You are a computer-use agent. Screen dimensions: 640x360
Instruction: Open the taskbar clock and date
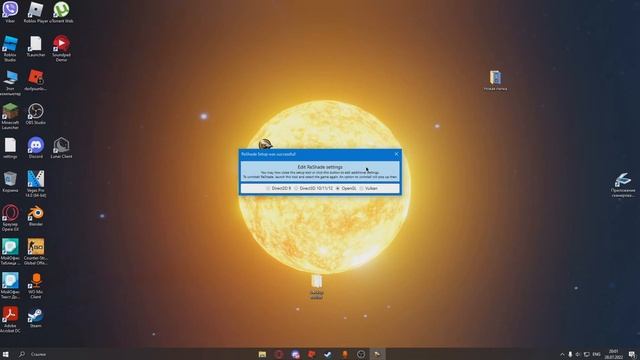[614, 354]
